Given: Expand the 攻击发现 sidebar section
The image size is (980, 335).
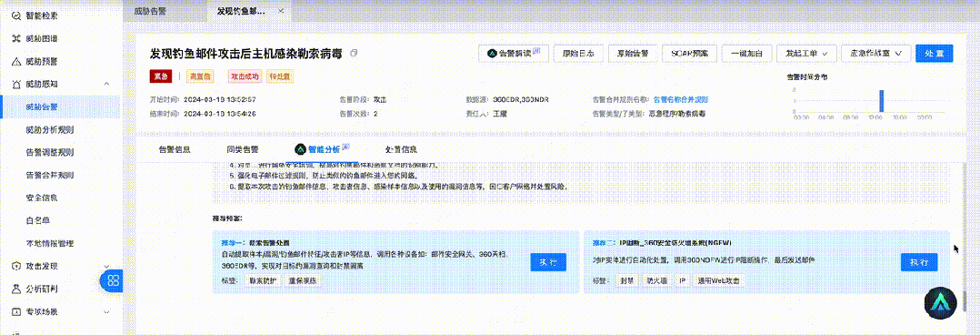Looking at the screenshot, I should click(106, 266).
